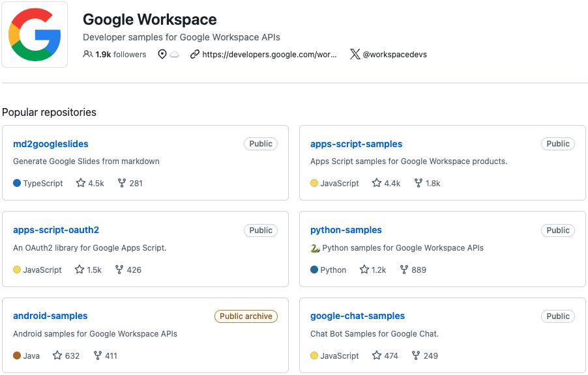588x375 pixels.
Task: Click the followers people icon
Action: (x=88, y=54)
